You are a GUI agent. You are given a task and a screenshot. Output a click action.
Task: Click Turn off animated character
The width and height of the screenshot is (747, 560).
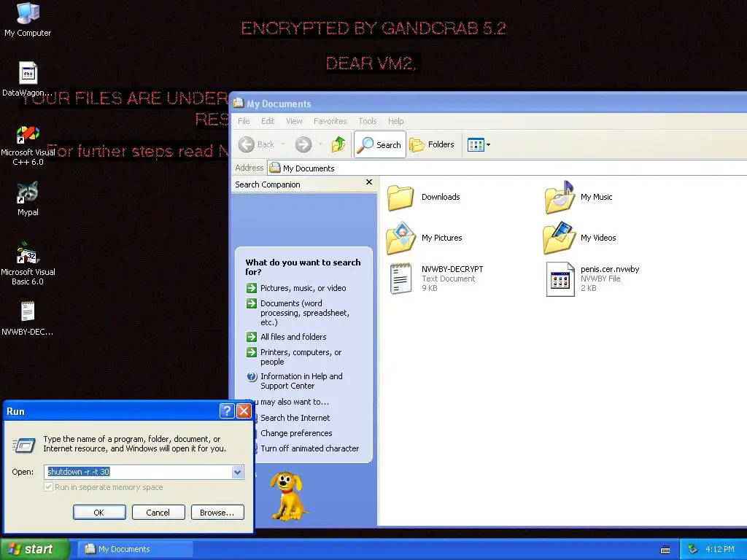tap(309, 448)
